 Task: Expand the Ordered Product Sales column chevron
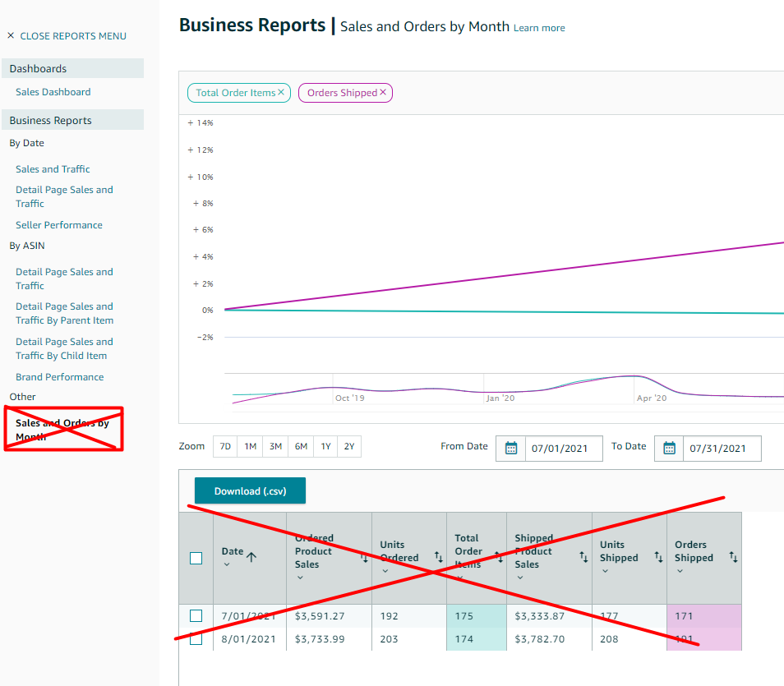click(x=300, y=578)
